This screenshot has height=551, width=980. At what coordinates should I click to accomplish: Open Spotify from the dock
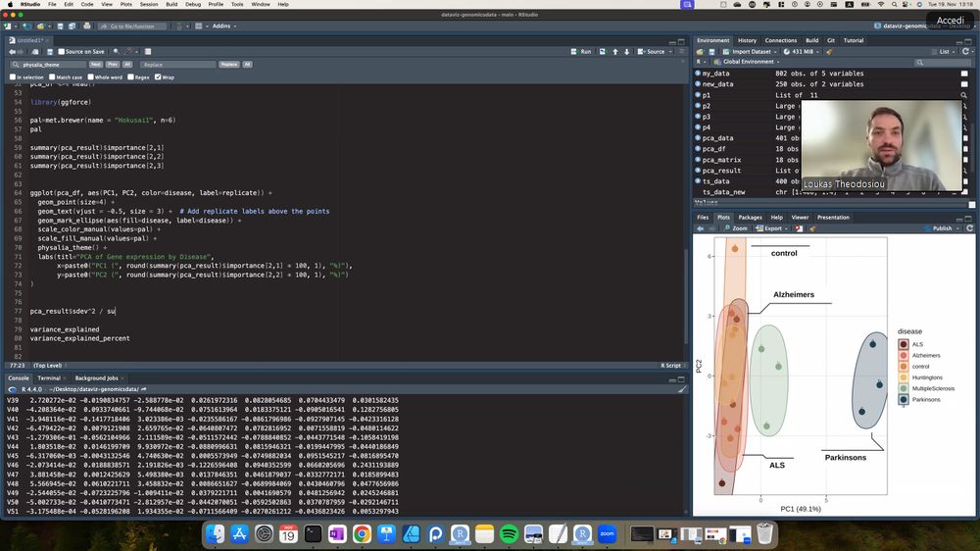tap(509, 533)
